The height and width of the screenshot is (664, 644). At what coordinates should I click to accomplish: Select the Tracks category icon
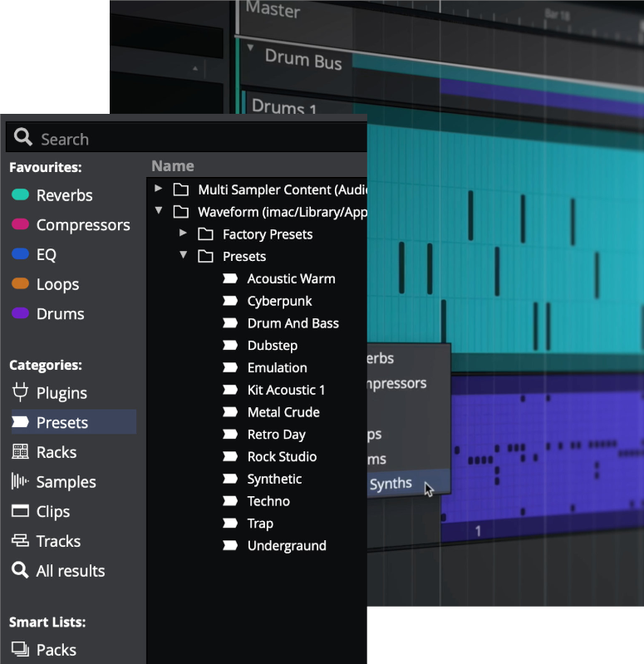tap(20, 541)
